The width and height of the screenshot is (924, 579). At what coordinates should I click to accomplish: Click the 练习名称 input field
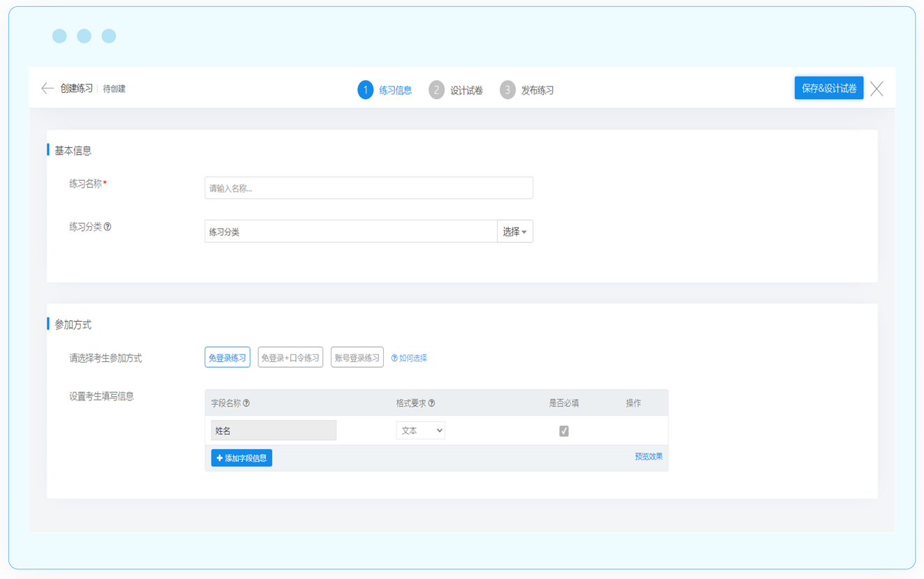[368, 188]
